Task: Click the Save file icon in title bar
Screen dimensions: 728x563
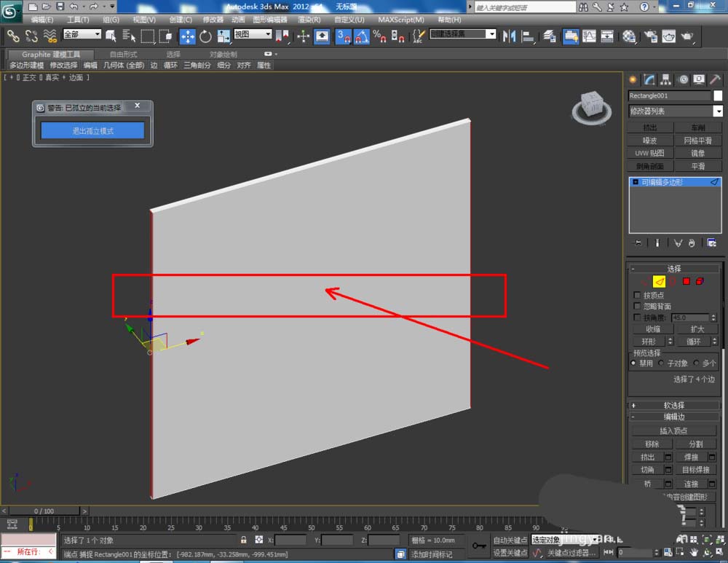Action: click(x=60, y=6)
